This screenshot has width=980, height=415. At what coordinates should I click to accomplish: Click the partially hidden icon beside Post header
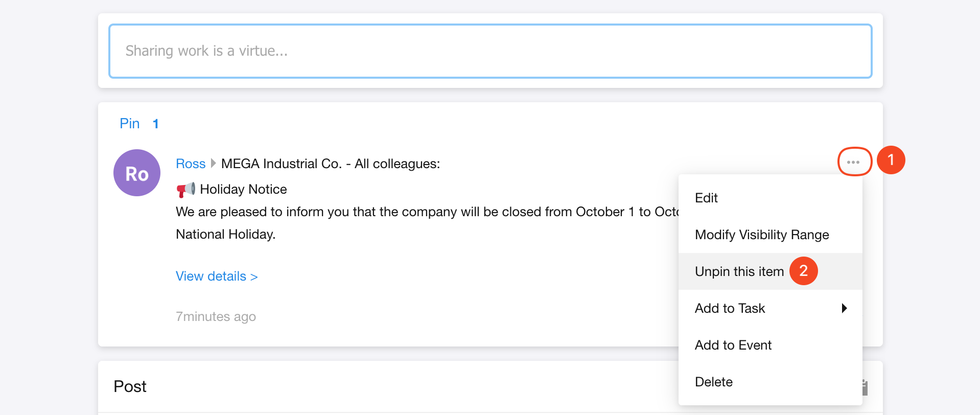click(x=865, y=387)
